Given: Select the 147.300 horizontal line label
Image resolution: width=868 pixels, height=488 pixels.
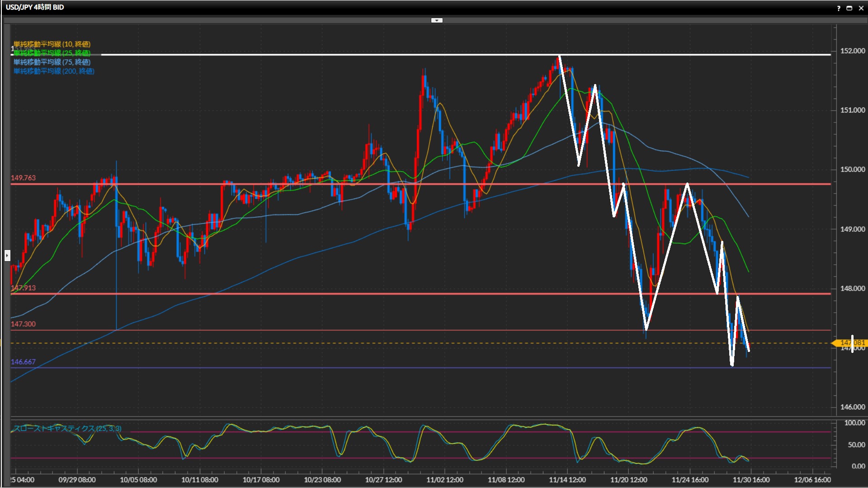Looking at the screenshot, I should click(23, 324).
